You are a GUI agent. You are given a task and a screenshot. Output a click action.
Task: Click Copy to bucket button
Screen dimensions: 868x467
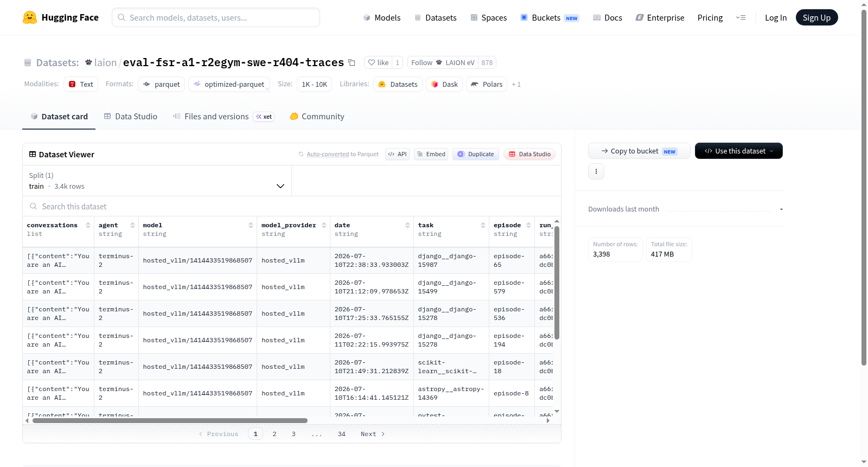pos(639,151)
